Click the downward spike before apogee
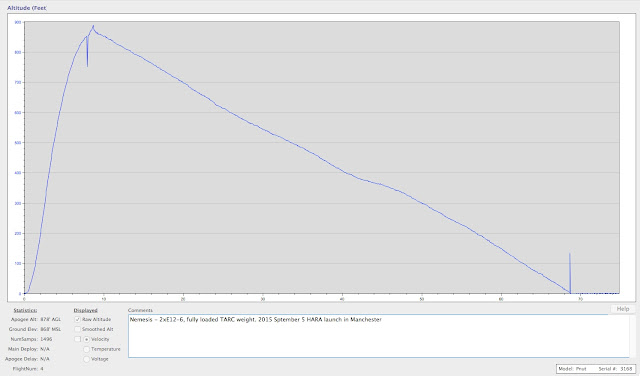 pos(87,51)
